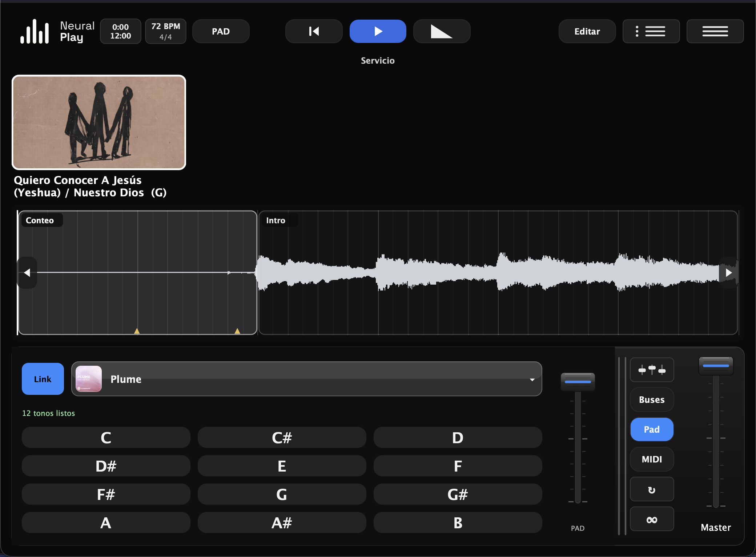Select the song album artwork thumbnail
The height and width of the screenshot is (557, 756).
pos(99,123)
